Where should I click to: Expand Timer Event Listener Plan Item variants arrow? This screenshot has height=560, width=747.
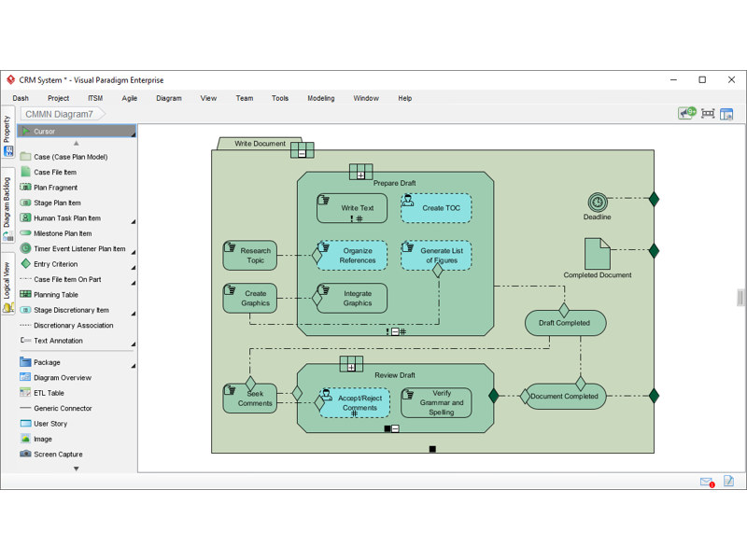[x=134, y=252]
